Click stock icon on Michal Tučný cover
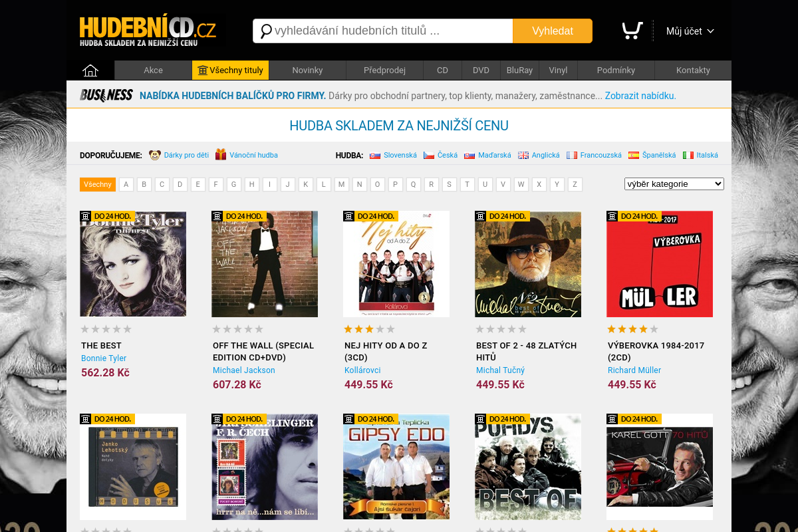Screen dimensions: 798x532 tap(480, 216)
